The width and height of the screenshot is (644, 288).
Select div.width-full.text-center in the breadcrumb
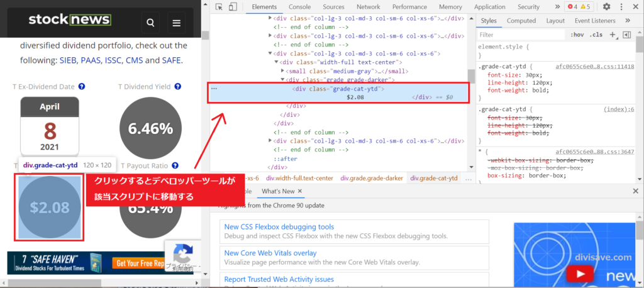click(x=299, y=179)
